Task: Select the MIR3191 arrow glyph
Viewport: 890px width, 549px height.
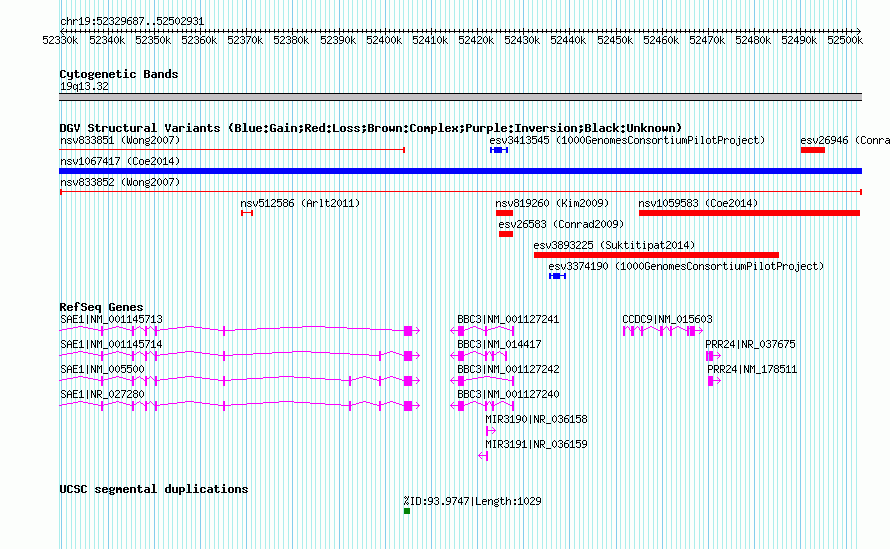Action: (x=483, y=456)
